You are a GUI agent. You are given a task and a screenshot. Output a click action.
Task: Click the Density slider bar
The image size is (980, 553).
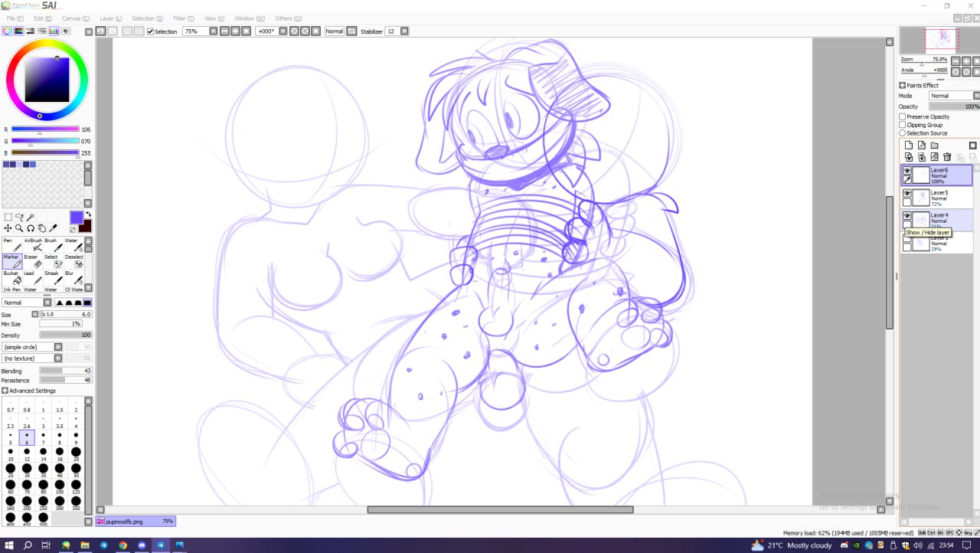(65, 335)
